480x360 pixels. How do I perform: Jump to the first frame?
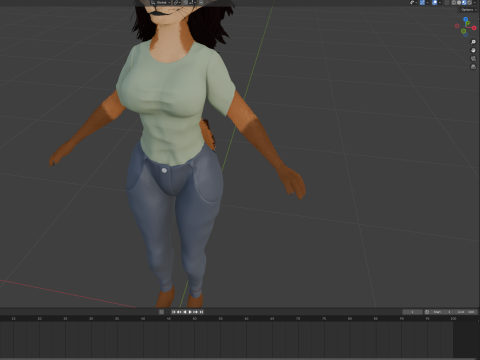tap(174, 312)
